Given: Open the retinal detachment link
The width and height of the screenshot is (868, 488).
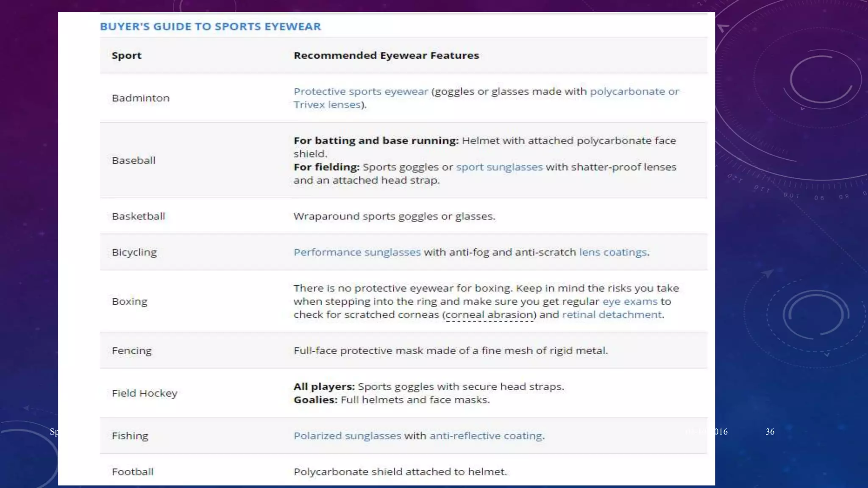Looking at the screenshot, I should [612, 315].
